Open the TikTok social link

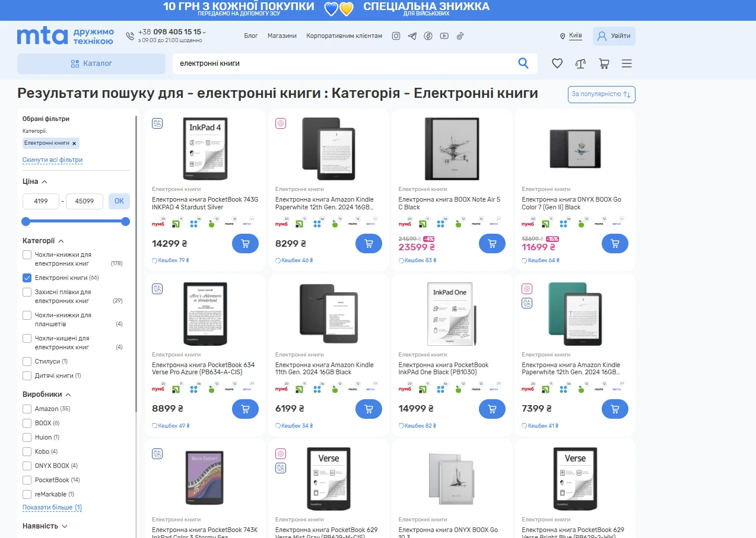460,36
